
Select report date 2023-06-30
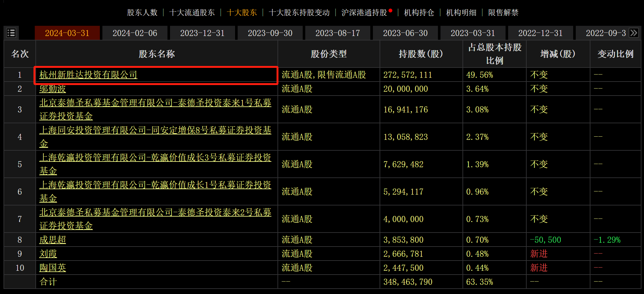pyautogui.click(x=405, y=33)
